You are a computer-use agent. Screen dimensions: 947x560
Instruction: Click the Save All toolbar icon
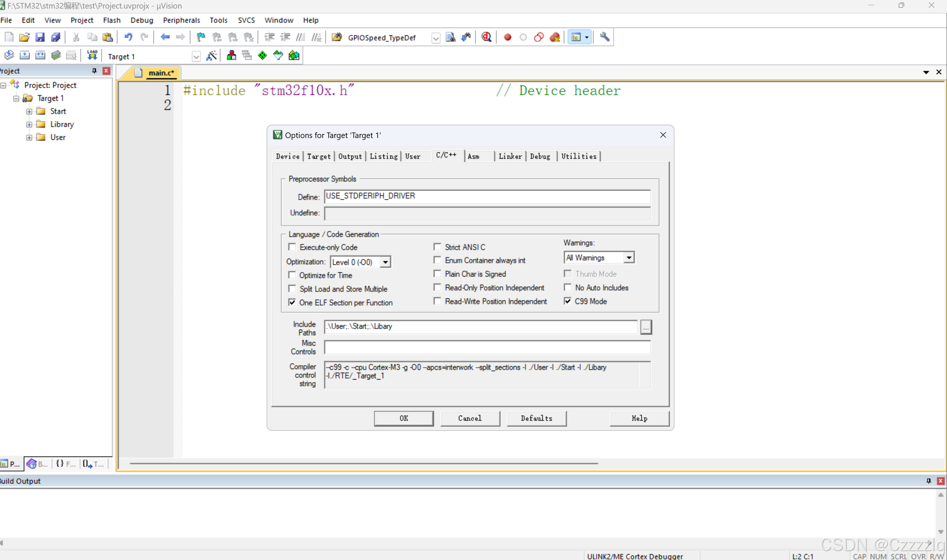pyautogui.click(x=55, y=37)
